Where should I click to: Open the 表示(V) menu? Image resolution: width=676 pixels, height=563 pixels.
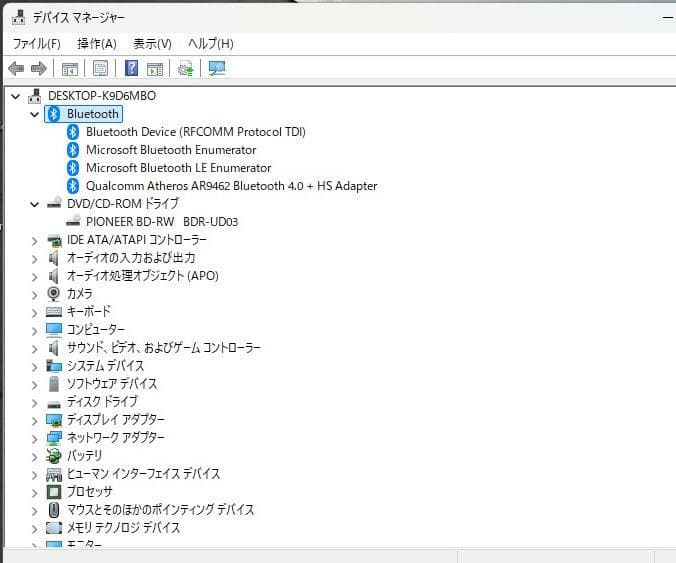click(152, 44)
